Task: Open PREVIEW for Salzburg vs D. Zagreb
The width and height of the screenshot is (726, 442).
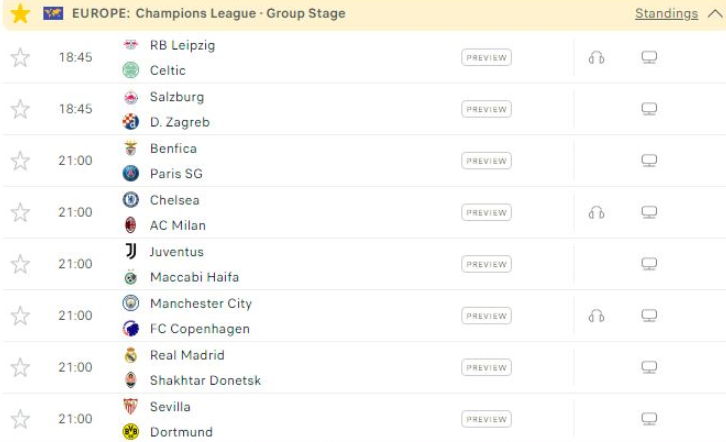Action: point(486,109)
